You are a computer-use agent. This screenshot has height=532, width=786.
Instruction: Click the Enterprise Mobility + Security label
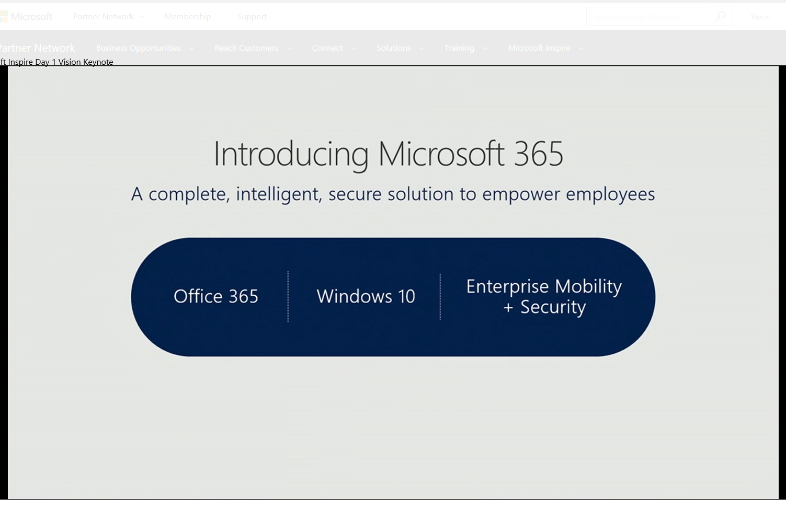(544, 296)
